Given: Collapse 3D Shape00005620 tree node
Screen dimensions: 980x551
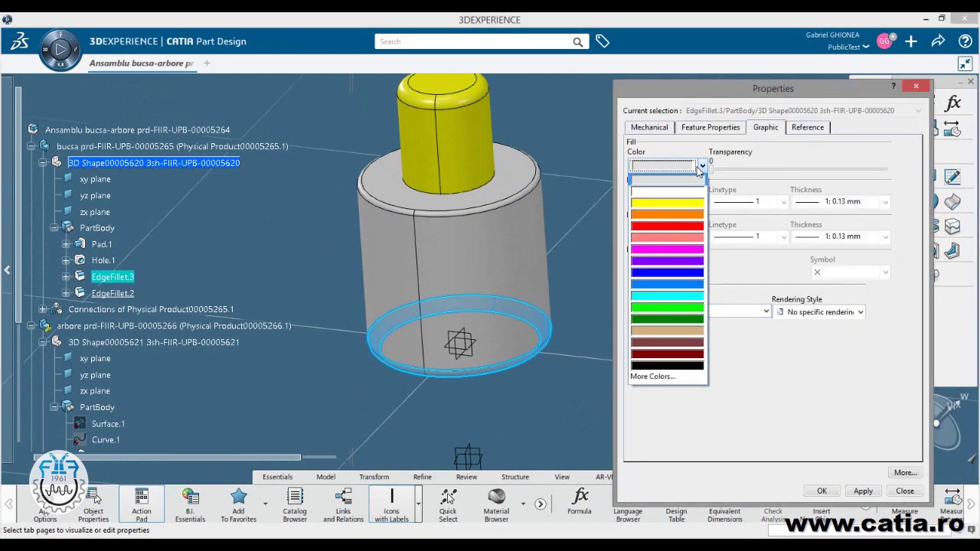Looking at the screenshot, I should (x=43, y=162).
